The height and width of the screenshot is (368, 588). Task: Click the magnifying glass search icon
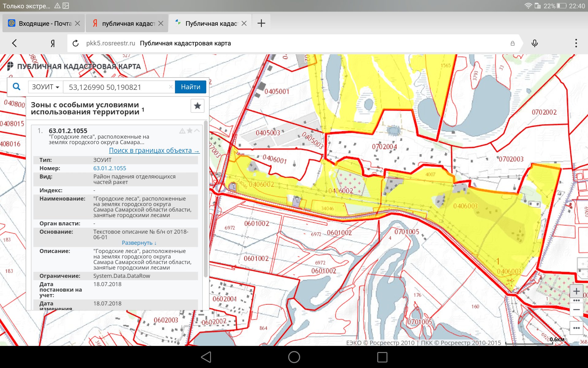coord(17,87)
